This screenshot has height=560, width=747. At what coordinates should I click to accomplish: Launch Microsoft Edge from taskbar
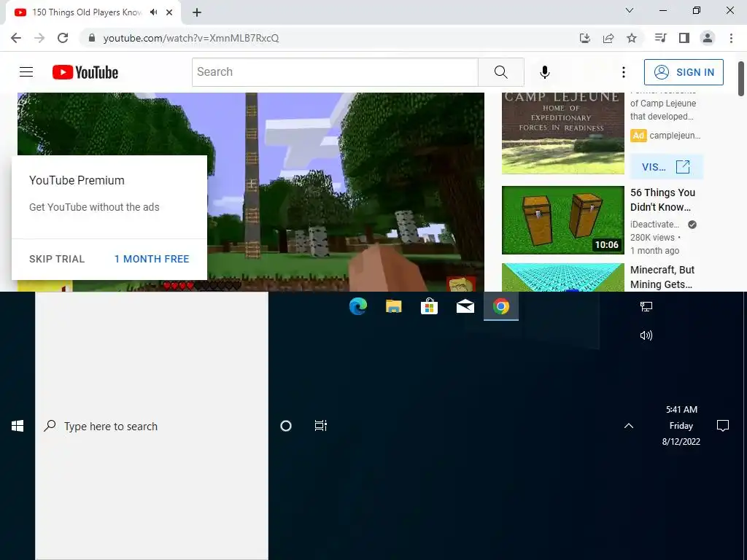coord(357,306)
